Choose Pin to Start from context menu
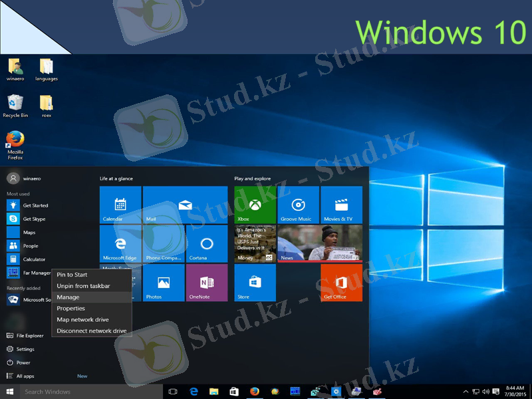Image resolution: width=532 pixels, height=399 pixels. 72,275
